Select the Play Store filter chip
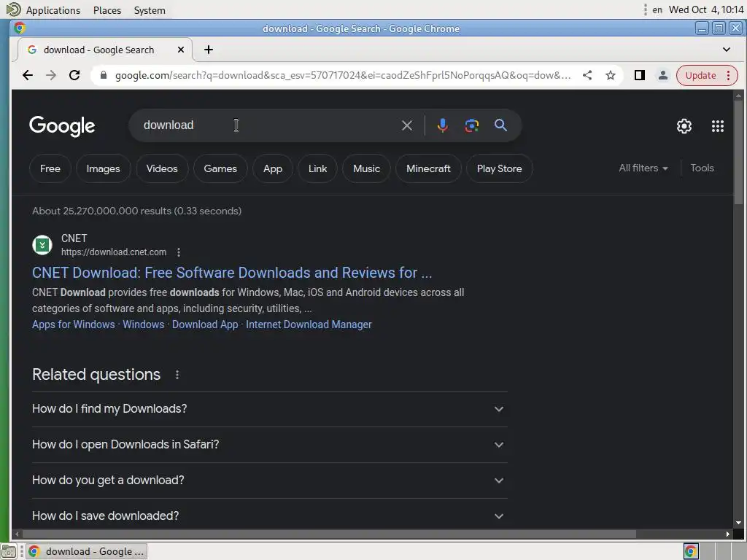This screenshot has height=560, width=747. [x=499, y=168]
